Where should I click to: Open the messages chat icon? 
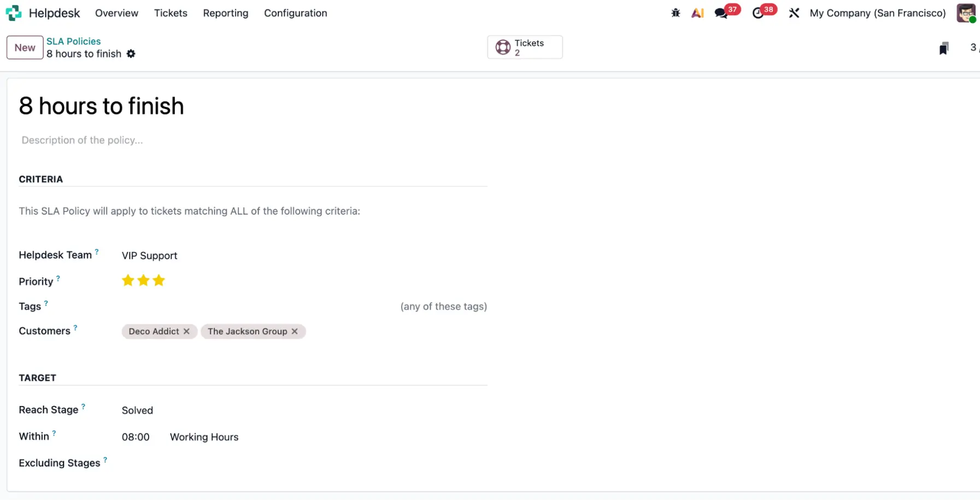click(721, 13)
